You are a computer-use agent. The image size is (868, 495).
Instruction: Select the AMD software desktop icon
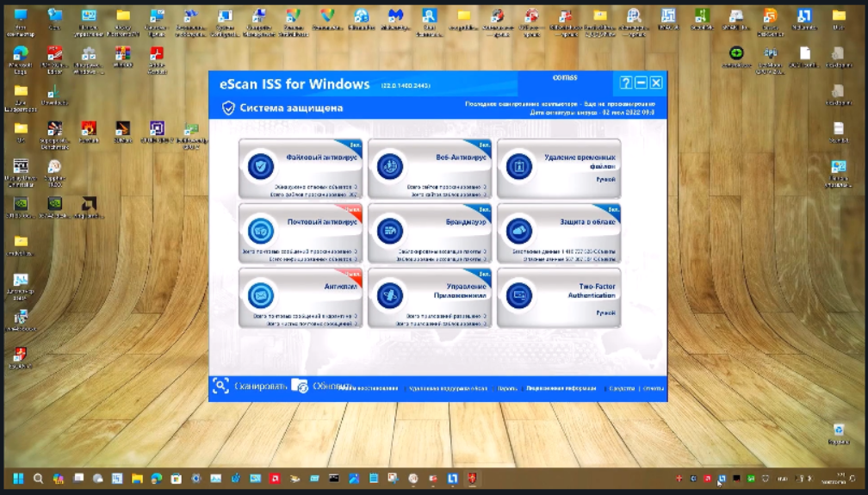point(89,207)
